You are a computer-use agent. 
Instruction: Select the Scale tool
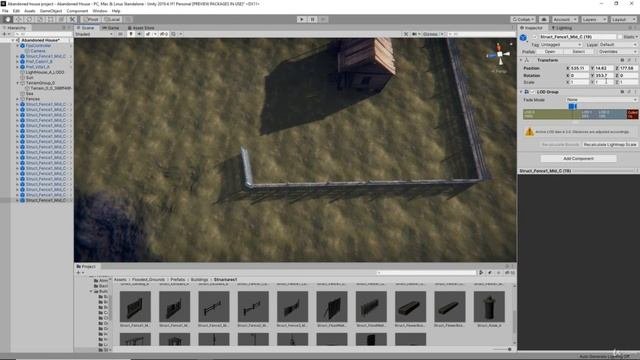pos(40,19)
